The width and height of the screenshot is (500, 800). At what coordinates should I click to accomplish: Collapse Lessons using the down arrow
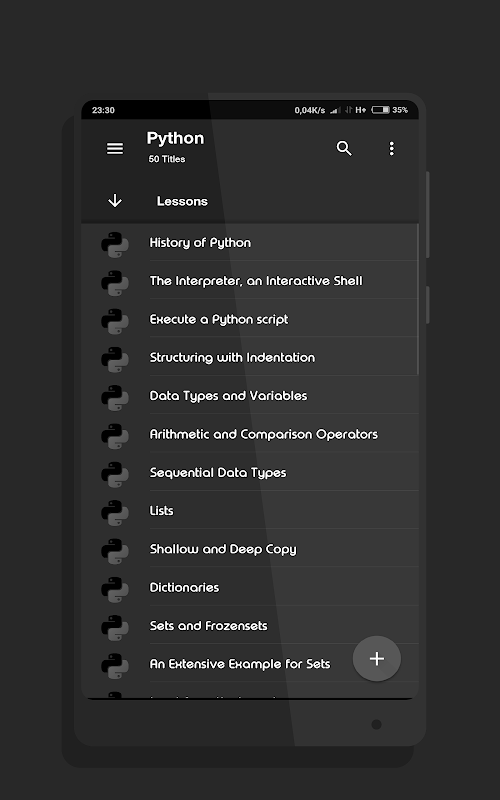(115, 201)
